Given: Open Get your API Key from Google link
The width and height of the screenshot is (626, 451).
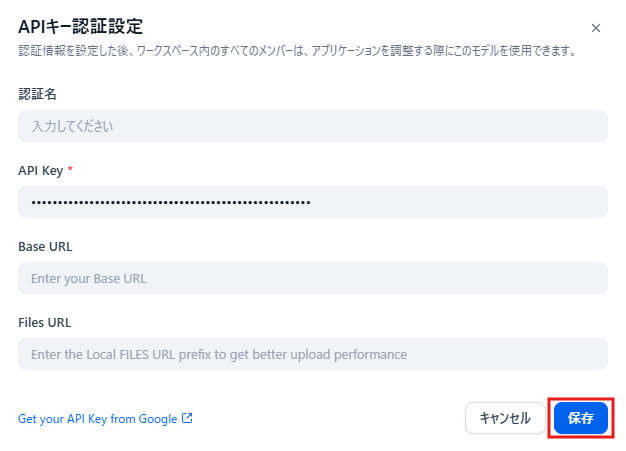Looking at the screenshot, I should click(97, 419).
